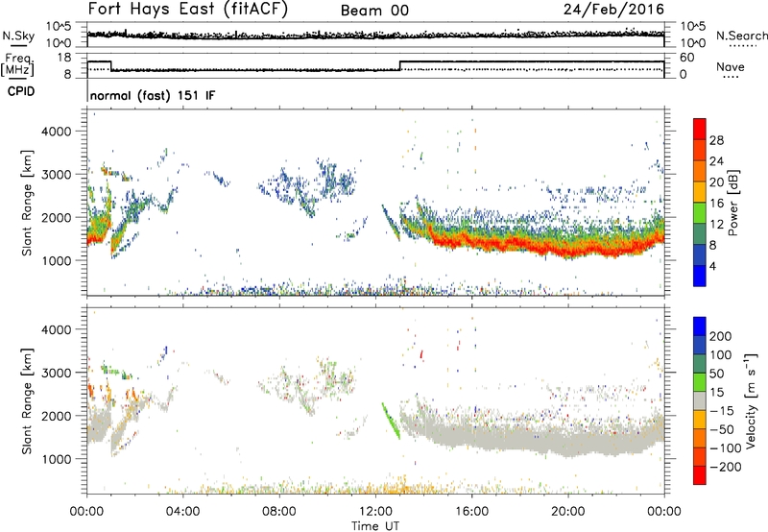Screen dimensions: 768x532
Task: Click the '4000' tick on power panel
Action: click(x=57, y=132)
